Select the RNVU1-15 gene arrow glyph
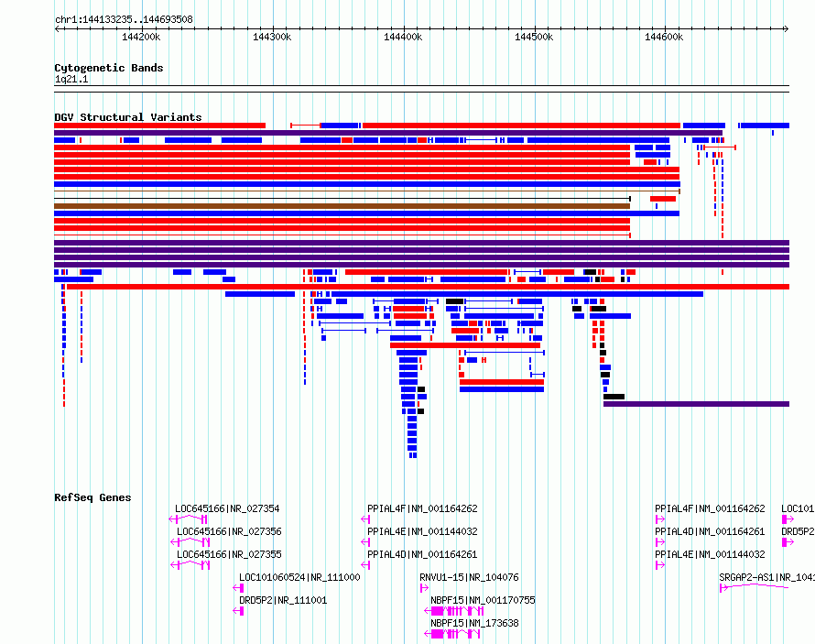 424,588
